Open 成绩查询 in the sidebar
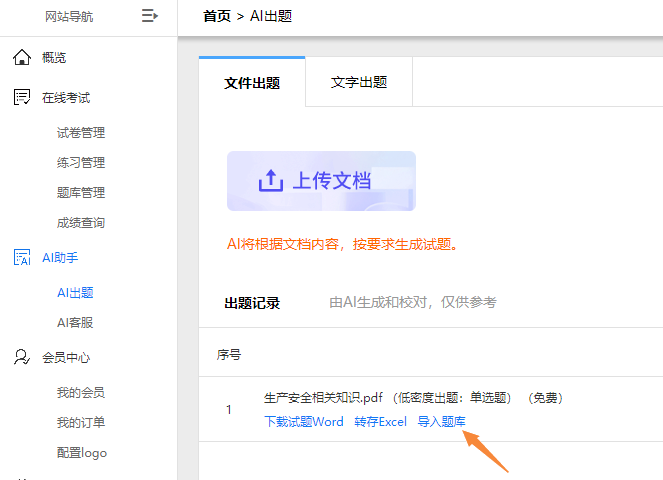663x480 pixels. tap(81, 223)
